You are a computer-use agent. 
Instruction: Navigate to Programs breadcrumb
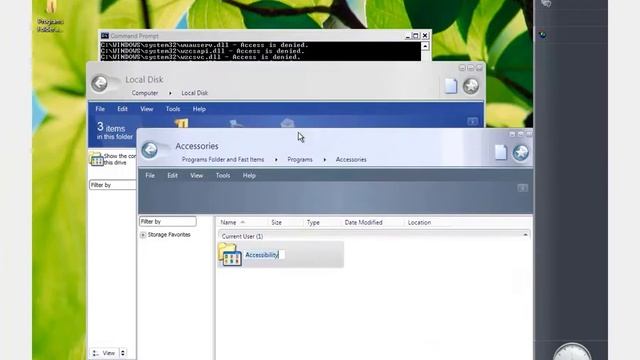coord(300,160)
